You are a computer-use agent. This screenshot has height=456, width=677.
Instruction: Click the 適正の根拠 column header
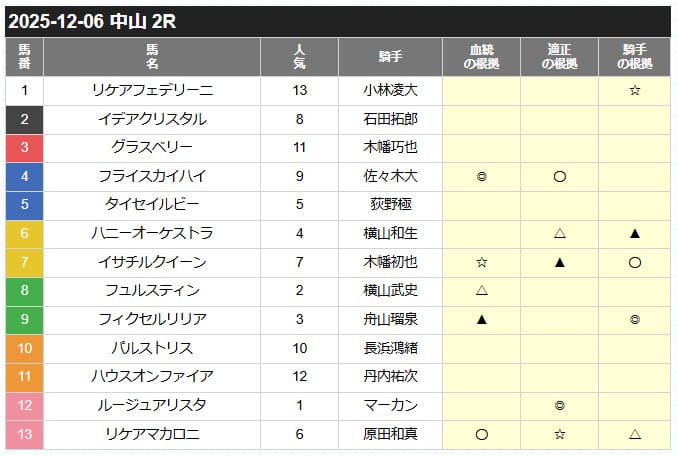click(560, 57)
